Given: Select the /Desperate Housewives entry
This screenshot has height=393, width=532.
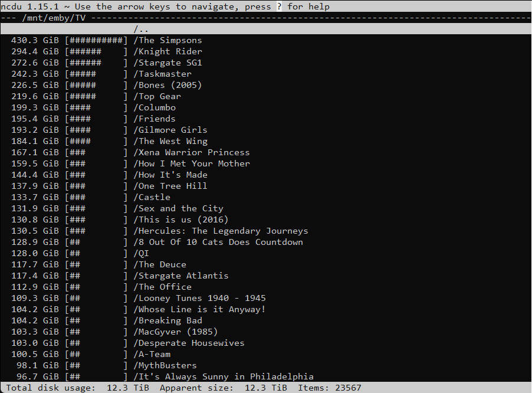Looking at the screenshot, I should point(265,343).
